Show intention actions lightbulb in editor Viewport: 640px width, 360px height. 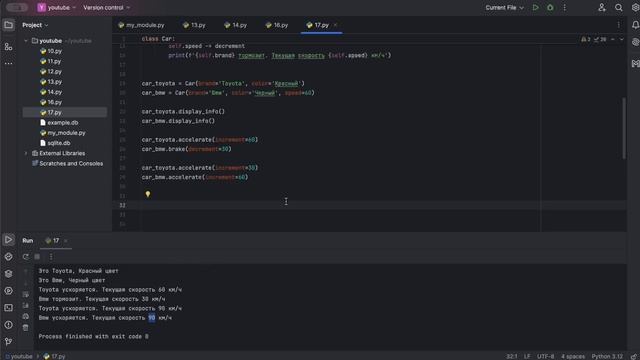pos(148,194)
